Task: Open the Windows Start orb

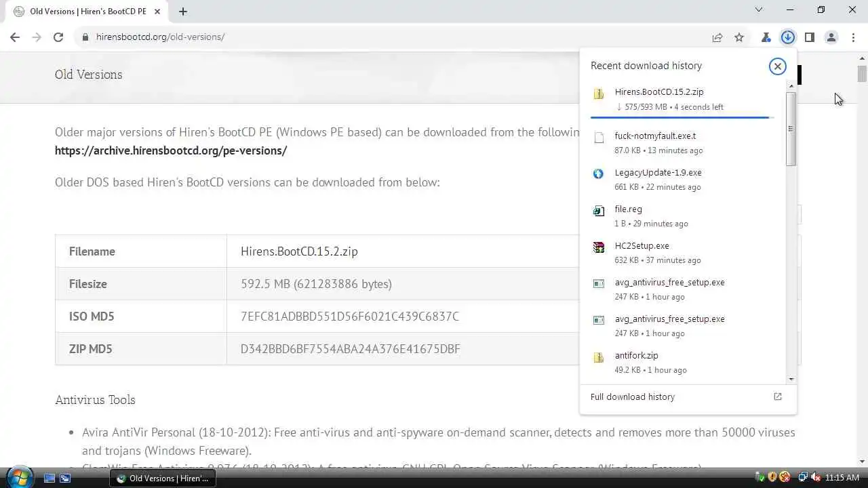Action: (18, 477)
